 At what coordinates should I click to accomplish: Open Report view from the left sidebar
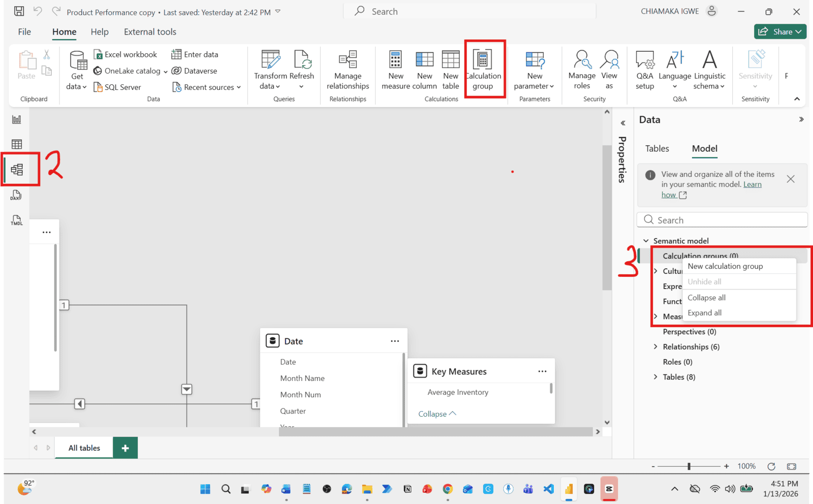17,119
